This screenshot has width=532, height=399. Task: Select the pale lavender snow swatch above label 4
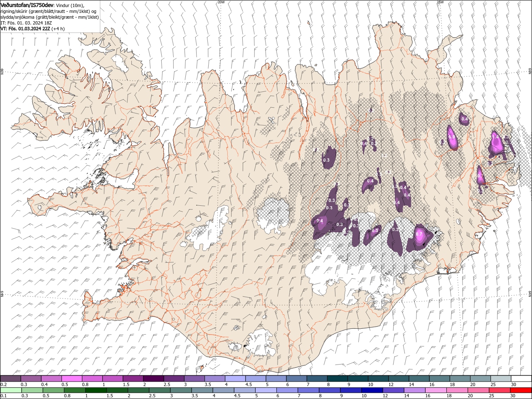click(x=235, y=379)
